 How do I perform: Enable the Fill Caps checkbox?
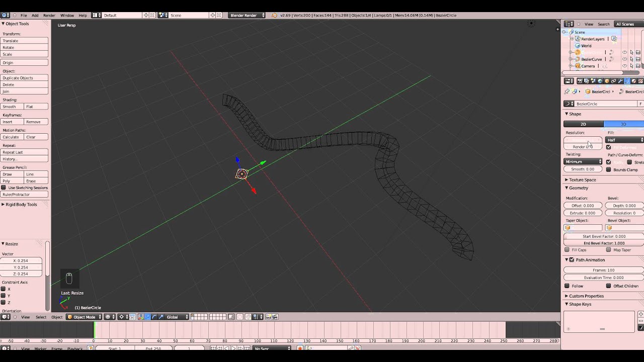(x=567, y=250)
